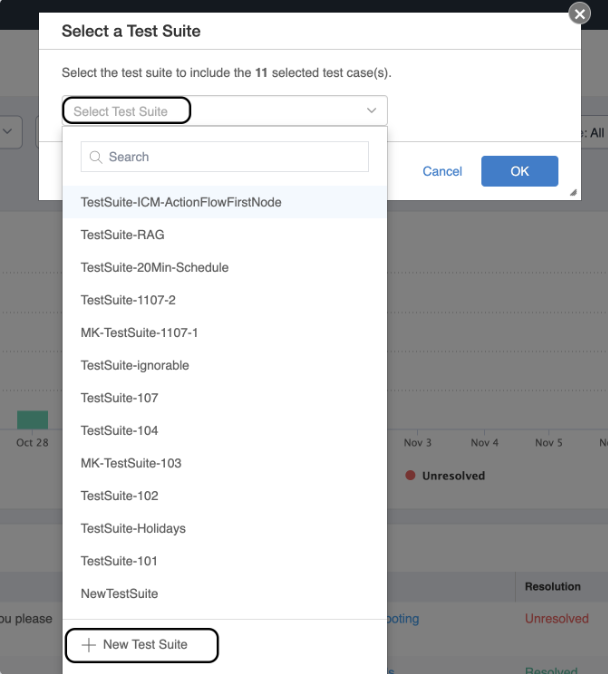This screenshot has height=674, width=608.
Task: Click the plus icon for New Test Suite
Action: point(88,645)
